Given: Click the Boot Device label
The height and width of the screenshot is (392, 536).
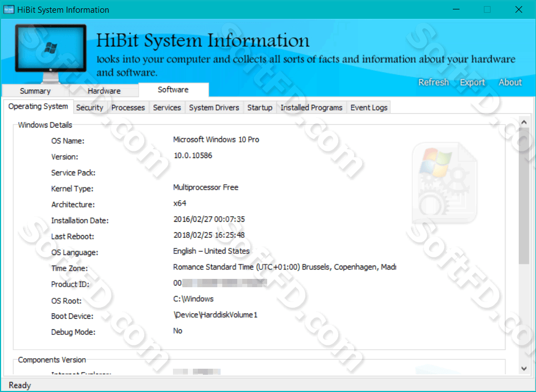Looking at the screenshot, I should (72, 317).
